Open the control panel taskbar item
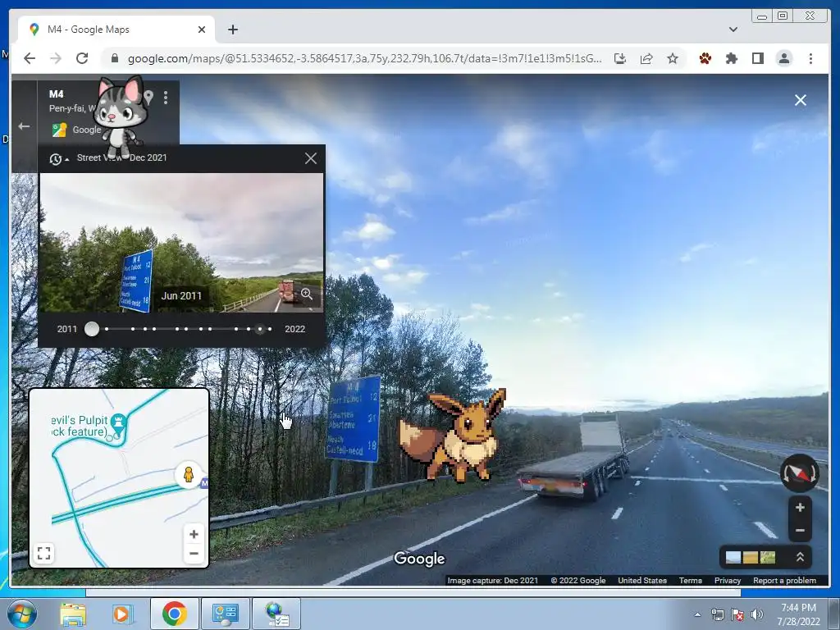This screenshot has width=840, height=630. (225, 614)
